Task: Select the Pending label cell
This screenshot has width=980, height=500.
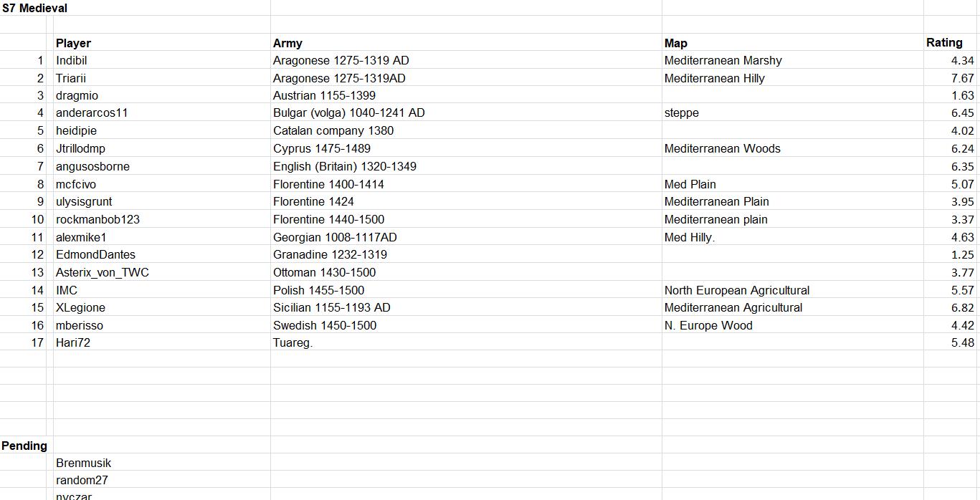Action: pos(24,446)
